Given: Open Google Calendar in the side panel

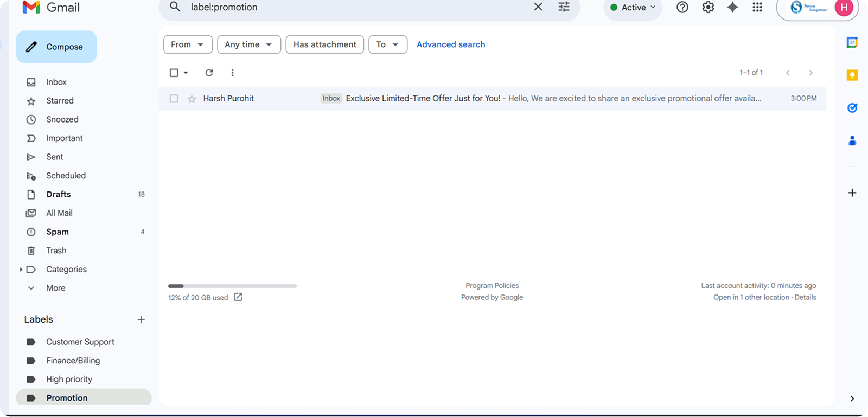Looking at the screenshot, I should 852,43.
